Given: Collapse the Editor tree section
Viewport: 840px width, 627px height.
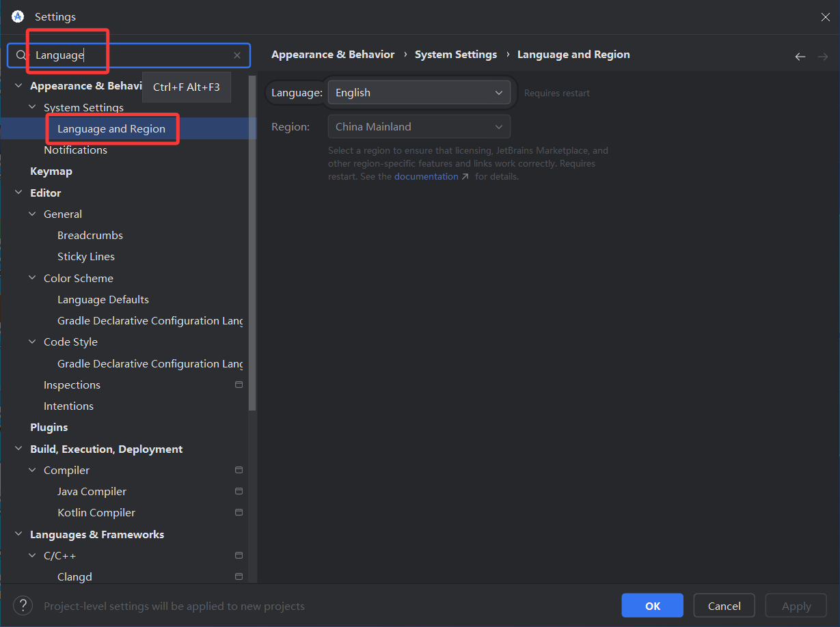Looking at the screenshot, I should pos(18,193).
